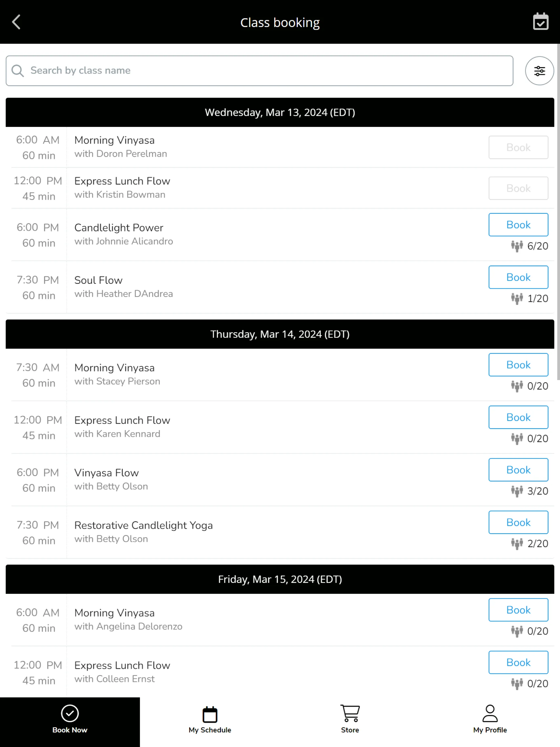Select Thursday Mar 14 2024 schedule header
The image size is (560, 747).
[x=280, y=334]
